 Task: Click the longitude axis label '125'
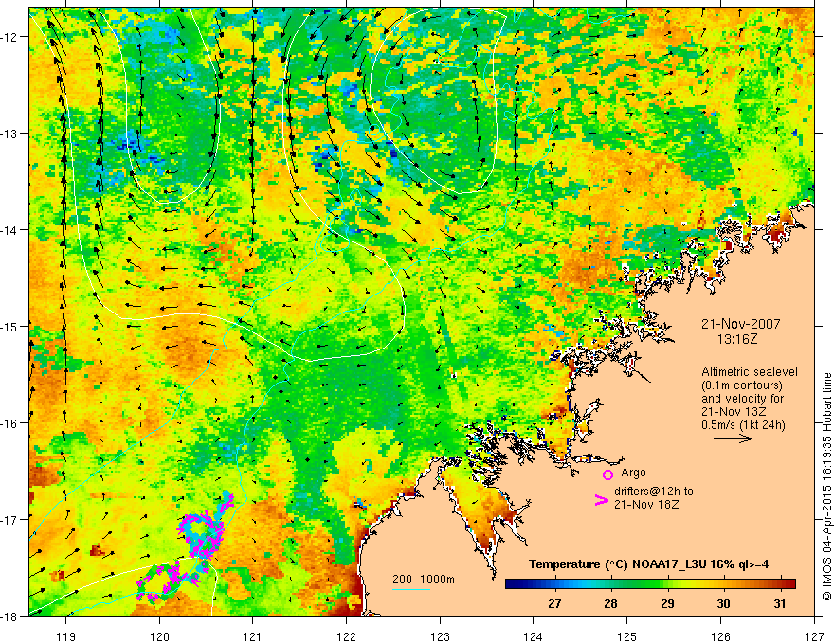[627, 636]
